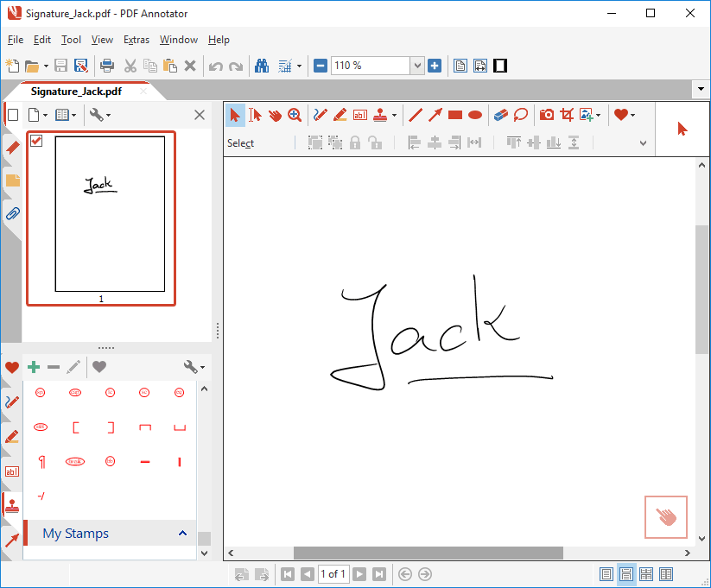711x588 pixels.
Task: Choose the Ellipse drawing tool
Action: coord(473,114)
